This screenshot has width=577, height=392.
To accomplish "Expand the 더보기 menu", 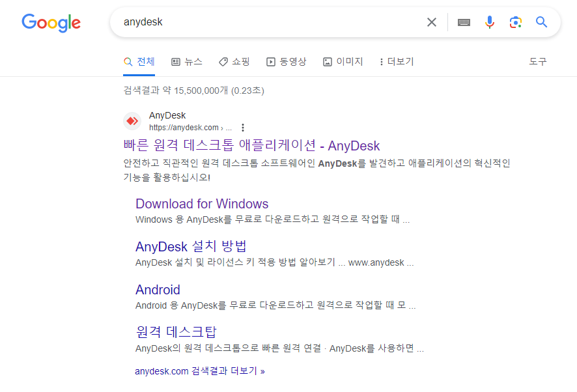I will pos(397,61).
